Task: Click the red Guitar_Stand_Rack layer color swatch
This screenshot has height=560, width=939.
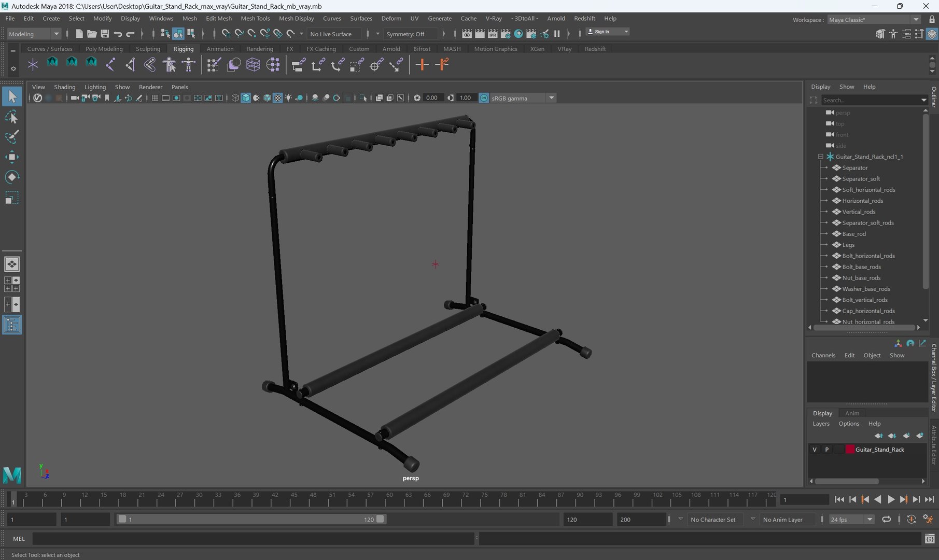Action: pos(850,450)
